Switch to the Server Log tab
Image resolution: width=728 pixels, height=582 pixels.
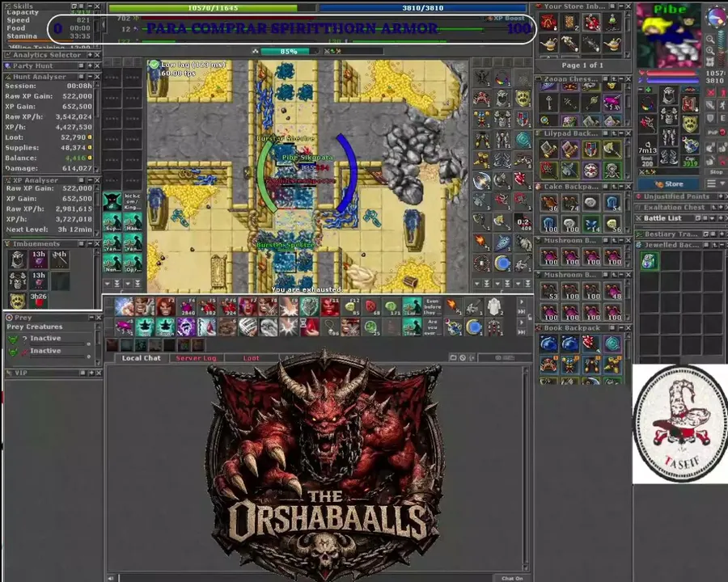tap(196, 358)
